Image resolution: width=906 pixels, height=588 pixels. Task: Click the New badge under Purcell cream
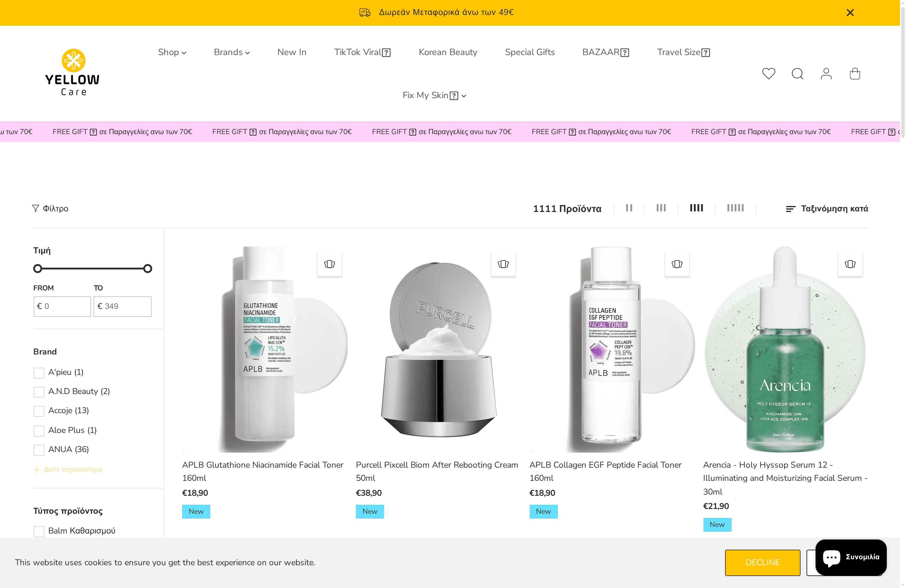(x=370, y=512)
